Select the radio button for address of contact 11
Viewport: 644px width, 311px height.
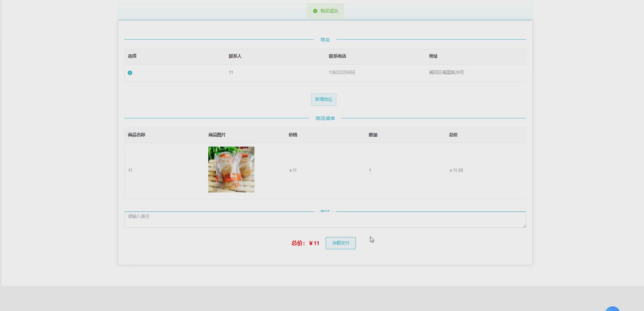130,72
